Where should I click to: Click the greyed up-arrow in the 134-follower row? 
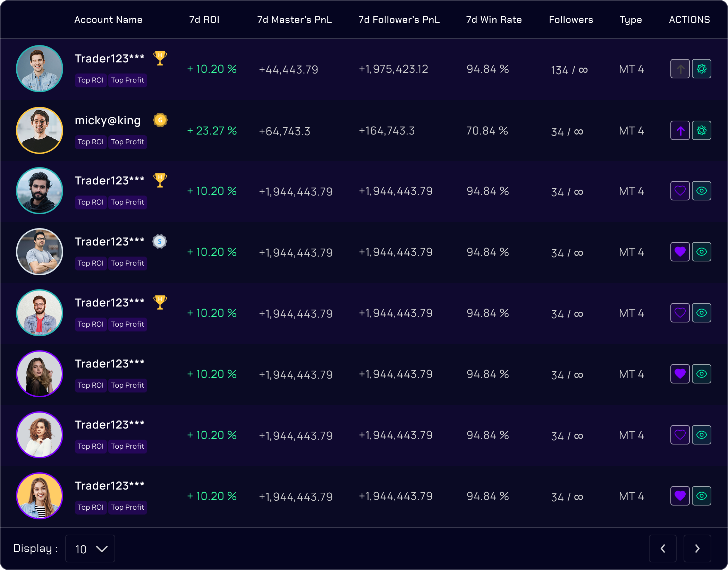pos(680,69)
